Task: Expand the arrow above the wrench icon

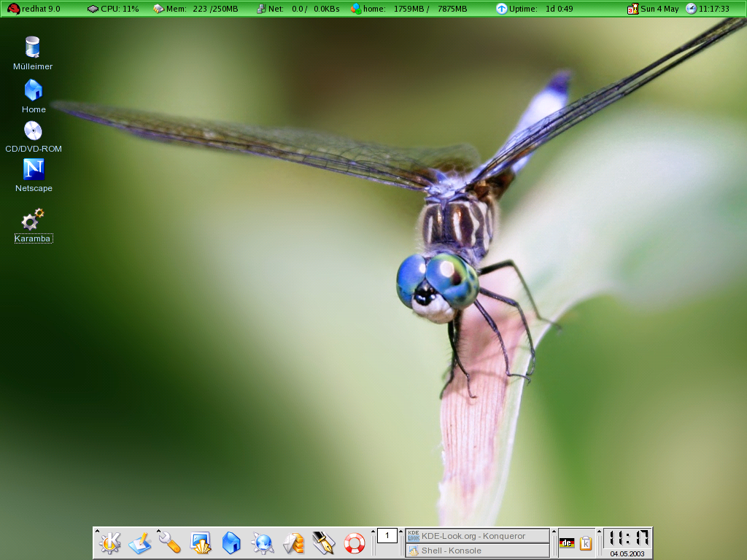Action: point(158,531)
